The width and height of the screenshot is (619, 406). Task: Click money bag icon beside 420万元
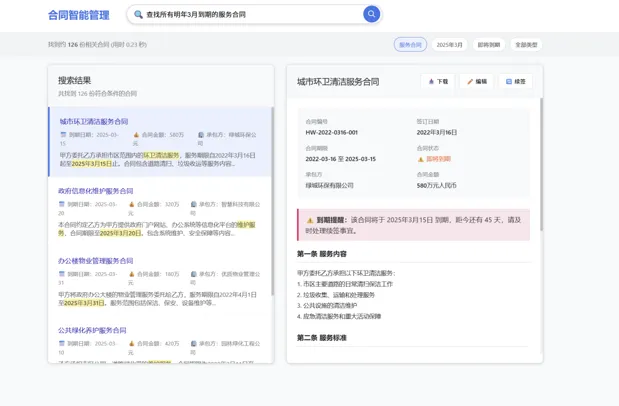131,343
